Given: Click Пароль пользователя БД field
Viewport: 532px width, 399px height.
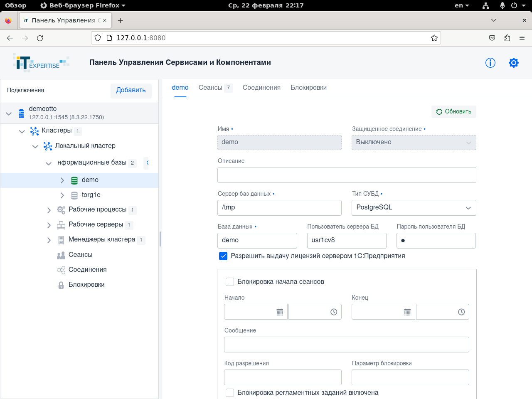Looking at the screenshot, I should tap(436, 241).
